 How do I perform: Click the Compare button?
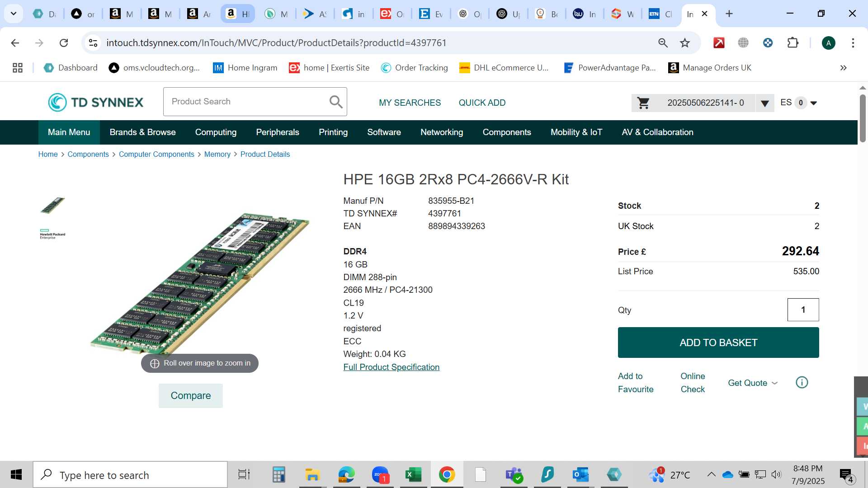click(190, 396)
